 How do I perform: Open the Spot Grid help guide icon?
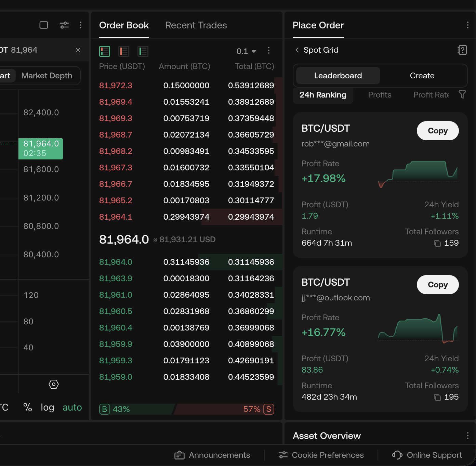pos(462,50)
